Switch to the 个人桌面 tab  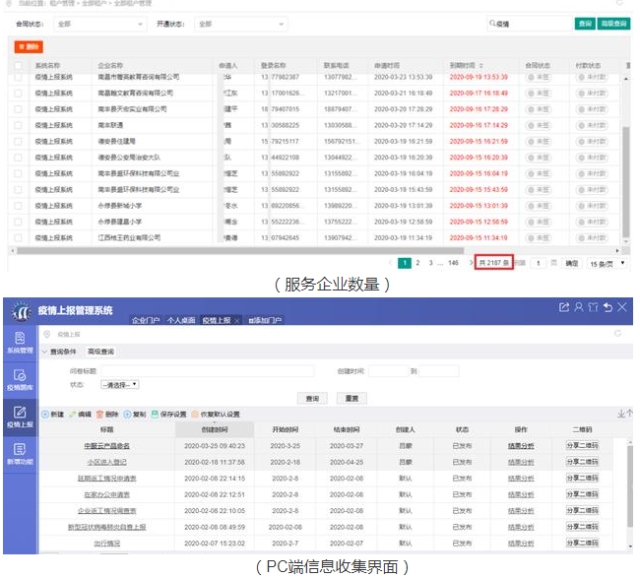[181, 320]
